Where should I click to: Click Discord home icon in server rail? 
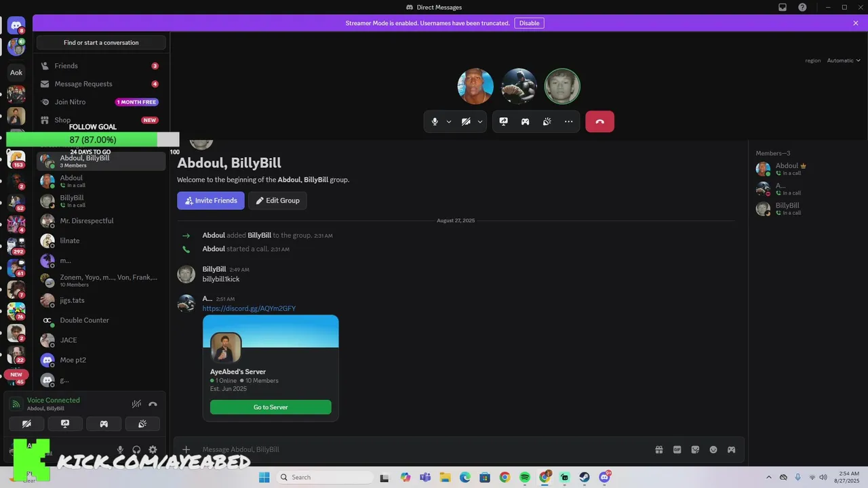pyautogui.click(x=16, y=26)
